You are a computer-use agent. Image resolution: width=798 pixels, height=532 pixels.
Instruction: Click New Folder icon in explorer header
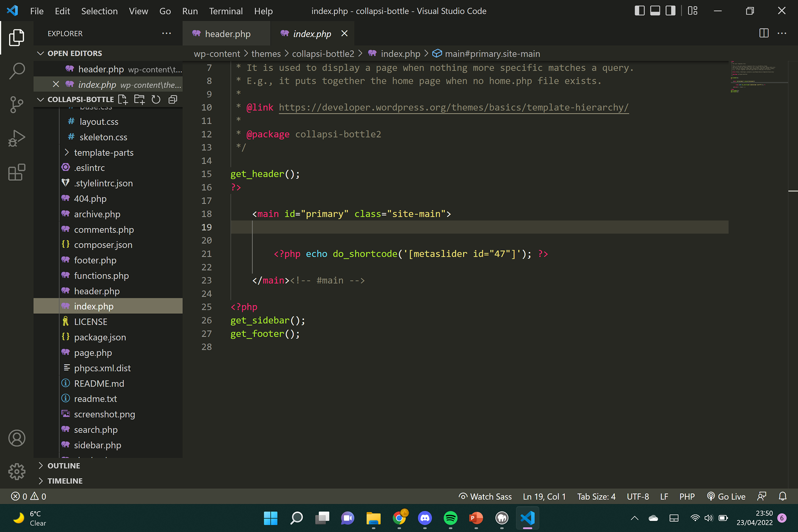click(x=139, y=99)
